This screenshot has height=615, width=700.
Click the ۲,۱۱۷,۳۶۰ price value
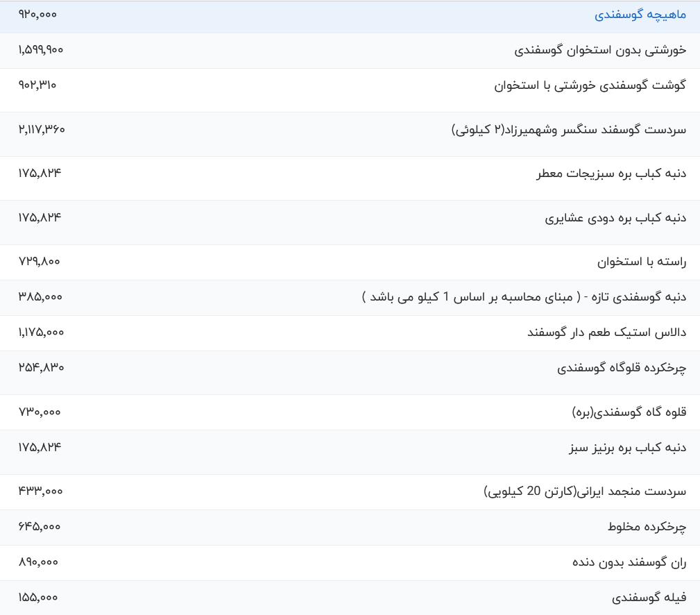click(x=42, y=129)
